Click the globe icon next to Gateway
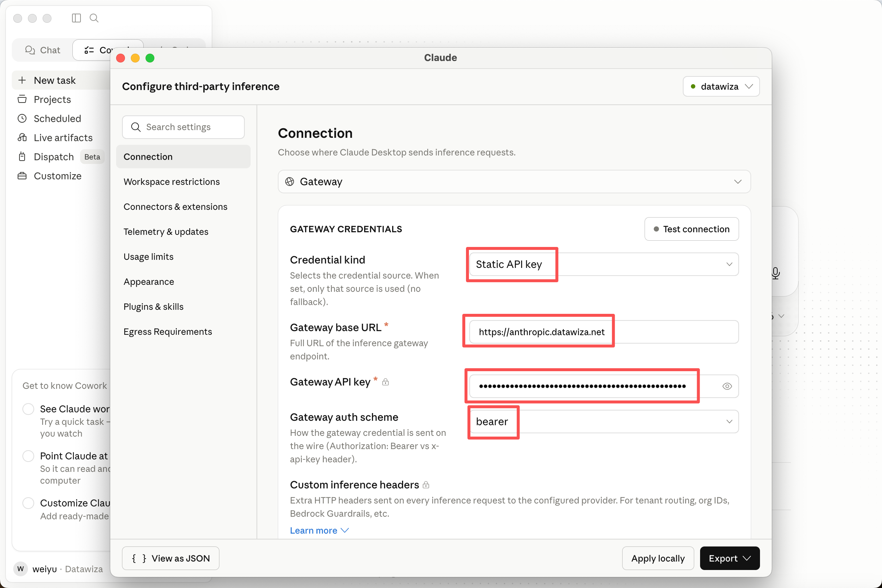This screenshot has width=882, height=588. click(x=290, y=182)
